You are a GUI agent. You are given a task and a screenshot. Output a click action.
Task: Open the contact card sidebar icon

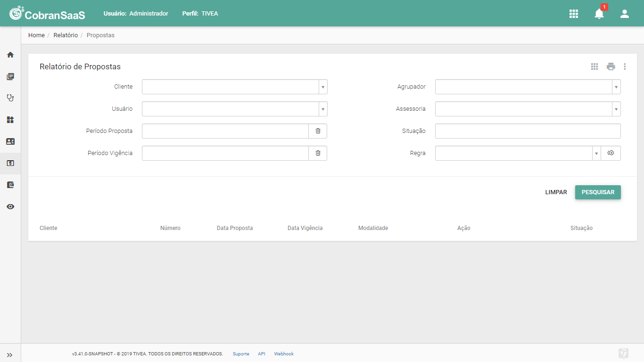(10, 141)
